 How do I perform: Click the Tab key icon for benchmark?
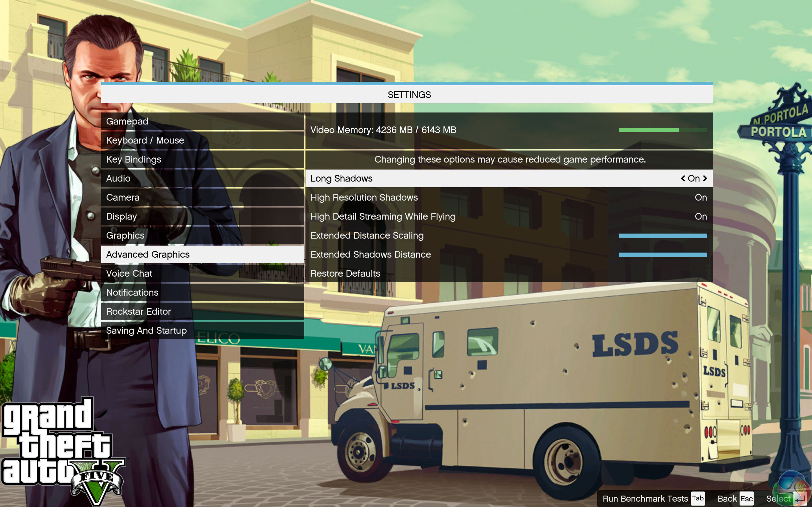[x=697, y=498]
